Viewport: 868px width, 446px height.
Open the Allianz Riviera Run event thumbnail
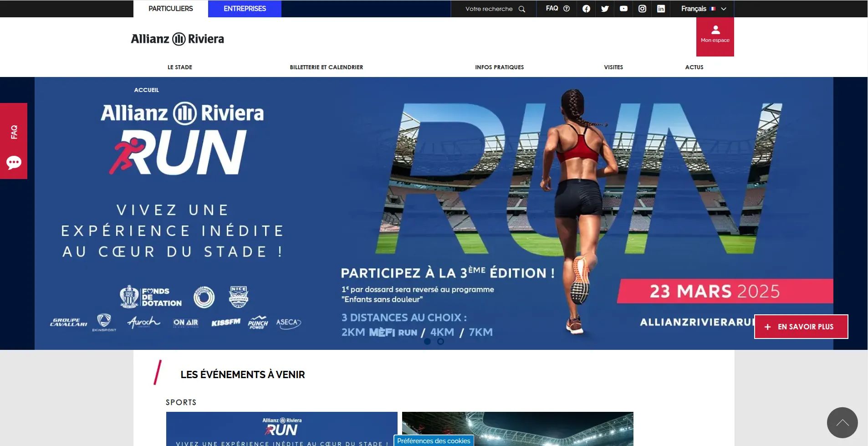click(x=282, y=429)
